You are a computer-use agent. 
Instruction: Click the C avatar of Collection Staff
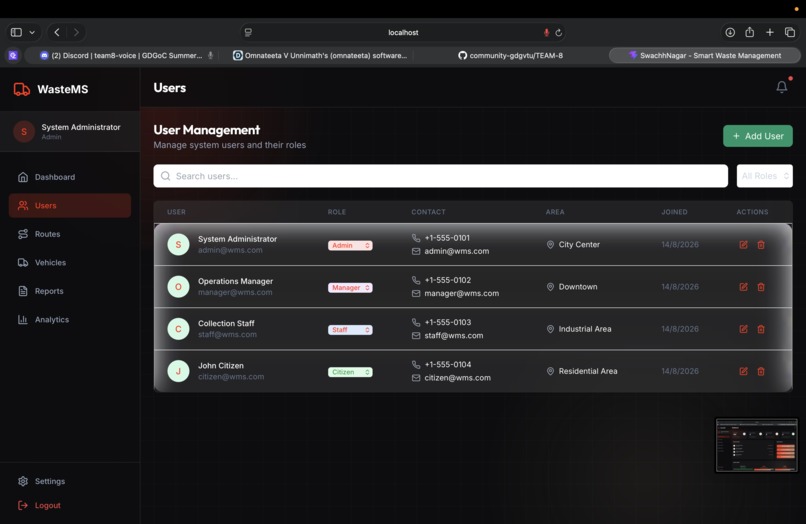pyautogui.click(x=178, y=329)
